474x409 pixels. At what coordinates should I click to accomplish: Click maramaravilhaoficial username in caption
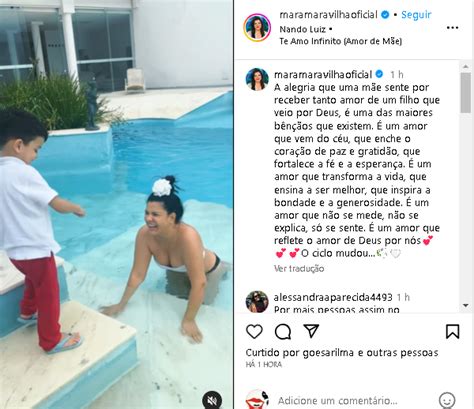click(x=323, y=74)
